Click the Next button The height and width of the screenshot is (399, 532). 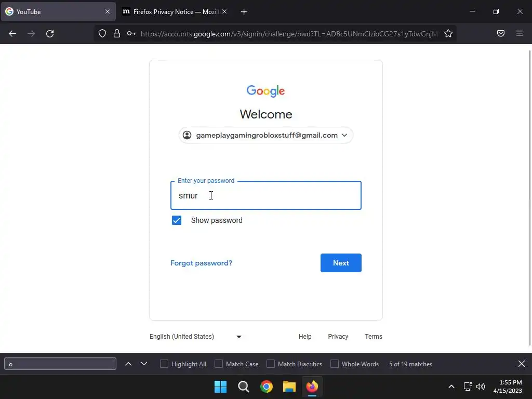pyautogui.click(x=341, y=263)
